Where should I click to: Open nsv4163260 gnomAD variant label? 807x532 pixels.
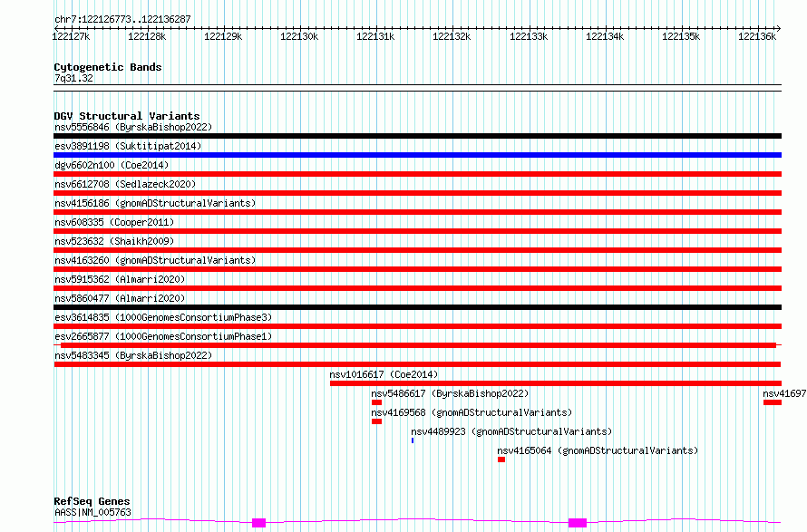[x=155, y=260]
